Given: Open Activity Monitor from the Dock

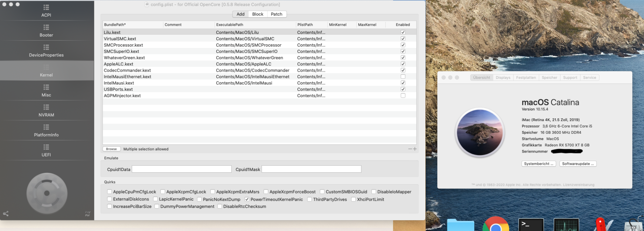Looking at the screenshot, I should (566, 225).
